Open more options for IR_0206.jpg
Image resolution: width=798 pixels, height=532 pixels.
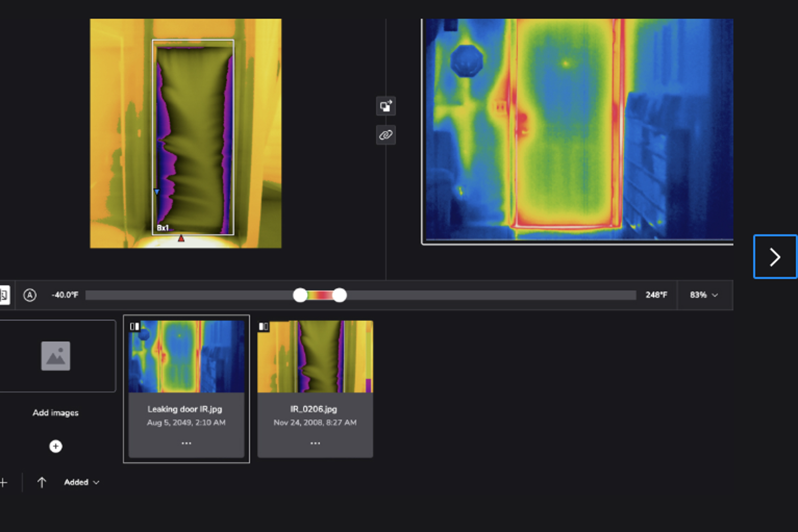click(315, 443)
